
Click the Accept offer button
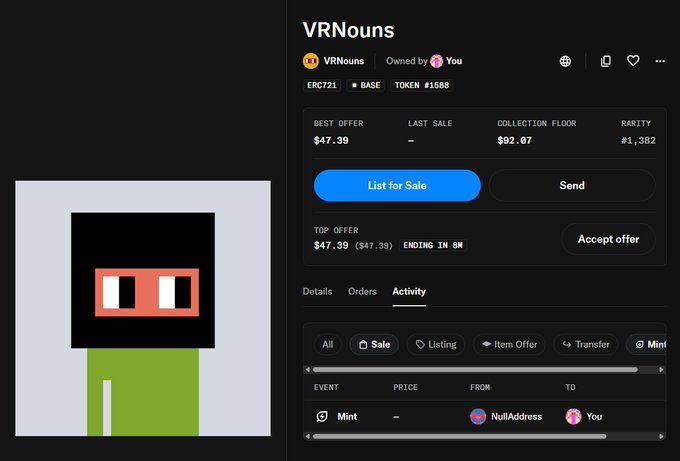coord(608,239)
